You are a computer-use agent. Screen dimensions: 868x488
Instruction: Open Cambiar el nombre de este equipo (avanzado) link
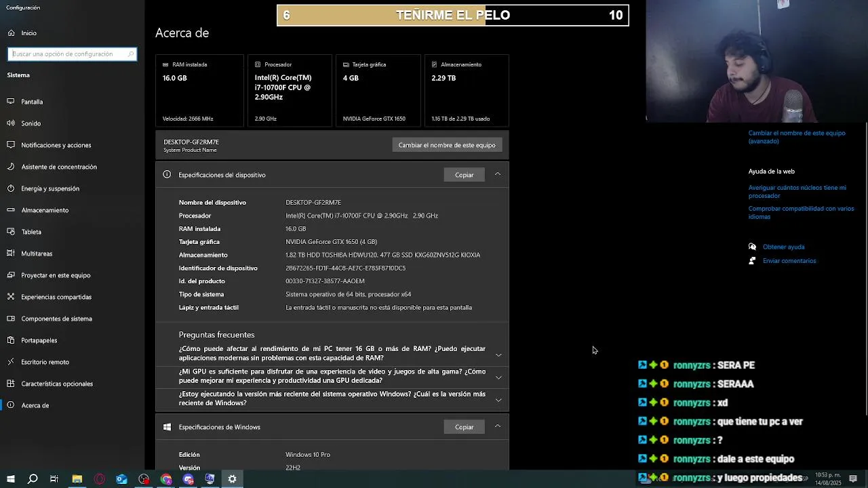[797, 137]
